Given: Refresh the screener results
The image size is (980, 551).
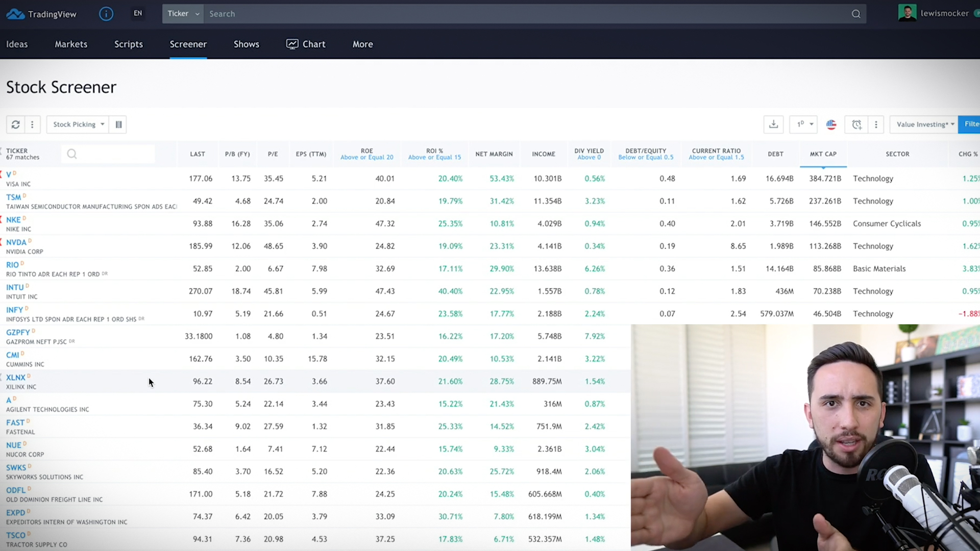Looking at the screenshot, I should pyautogui.click(x=16, y=124).
